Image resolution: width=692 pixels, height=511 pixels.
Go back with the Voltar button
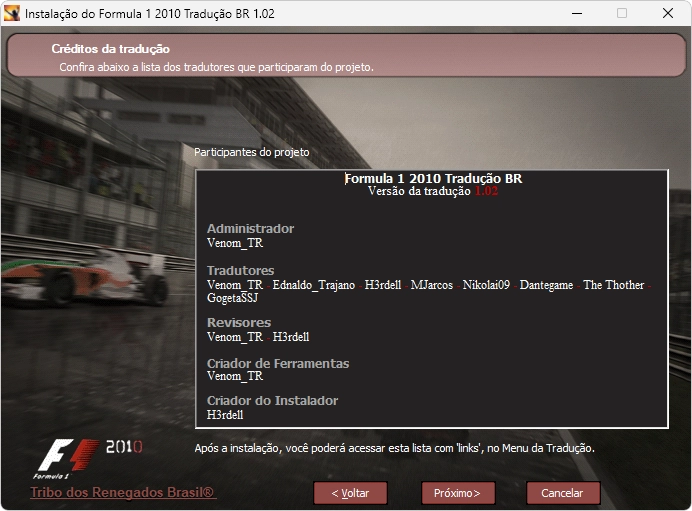click(x=350, y=493)
